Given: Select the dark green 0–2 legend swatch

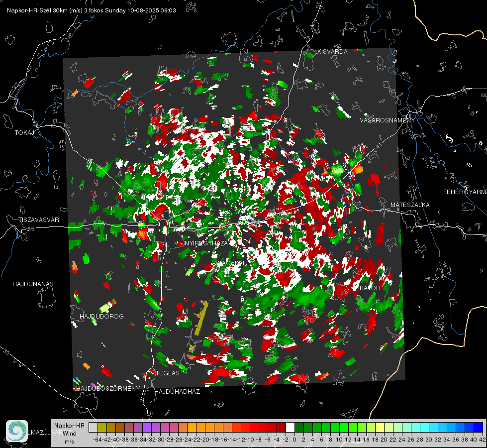Looking at the screenshot, I should tap(299, 428).
